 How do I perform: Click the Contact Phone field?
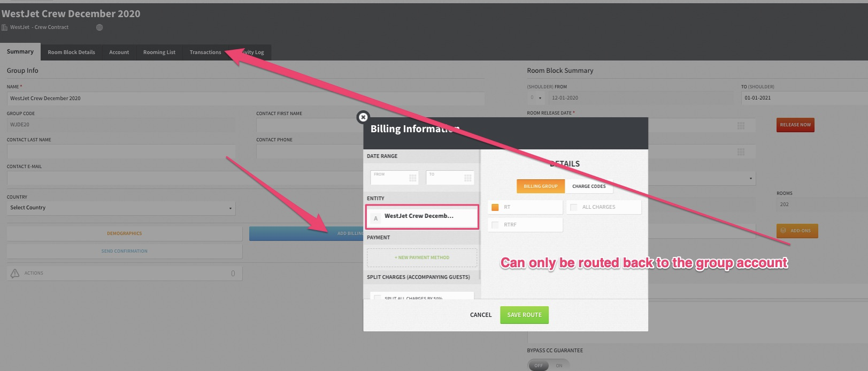pos(310,152)
